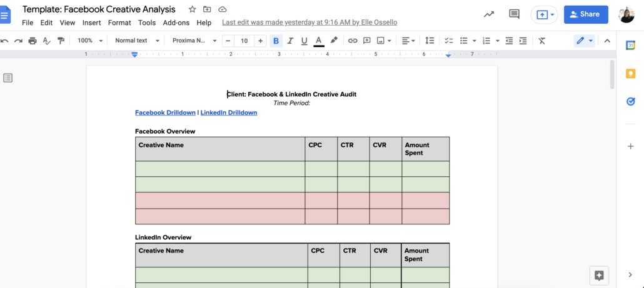Toggle italic formatting
The height and width of the screenshot is (288, 644).
(x=290, y=41)
